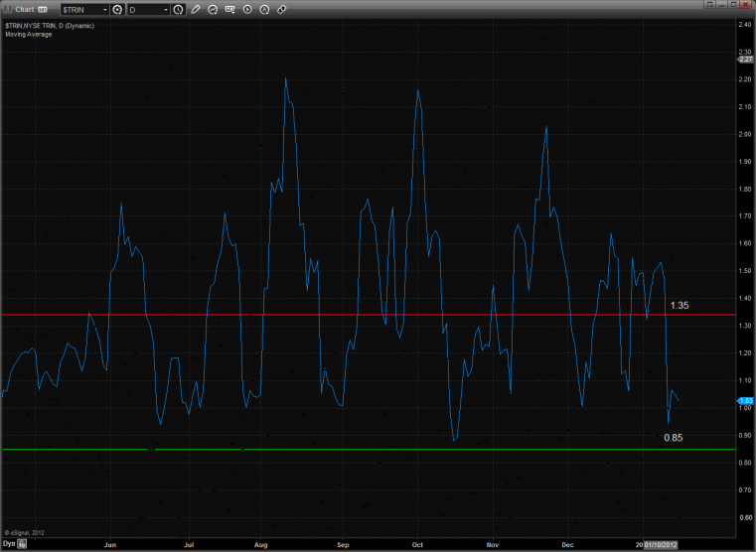
Task: Click the 1.35 text annotation
Action: pos(680,306)
